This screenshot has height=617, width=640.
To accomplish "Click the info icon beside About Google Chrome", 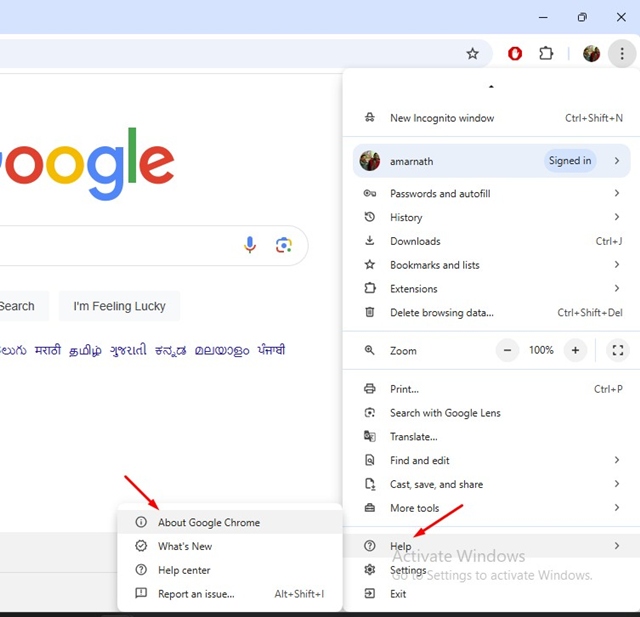I will (141, 522).
